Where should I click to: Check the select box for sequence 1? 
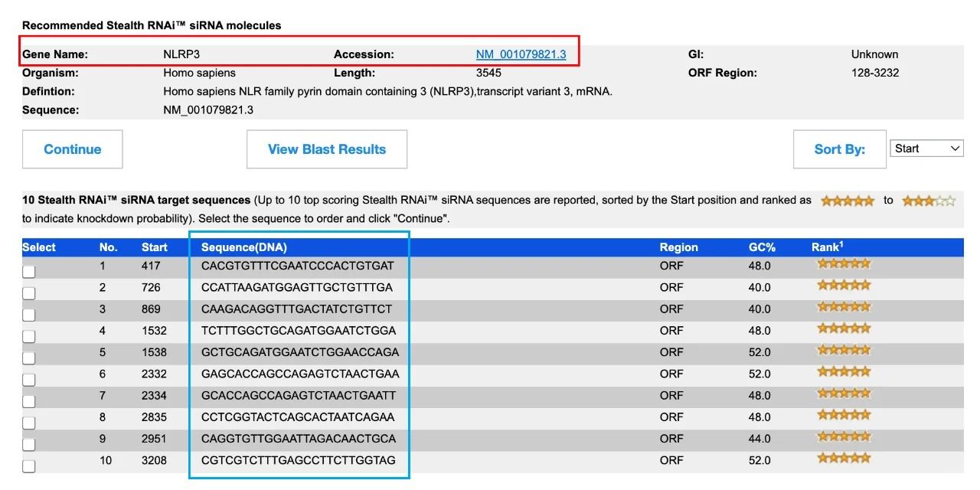point(28,271)
